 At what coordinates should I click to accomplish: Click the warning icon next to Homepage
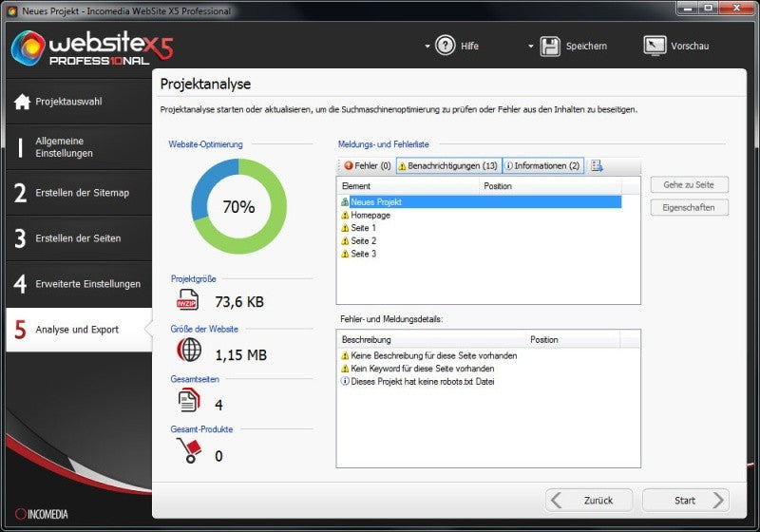pyautogui.click(x=345, y=215)
